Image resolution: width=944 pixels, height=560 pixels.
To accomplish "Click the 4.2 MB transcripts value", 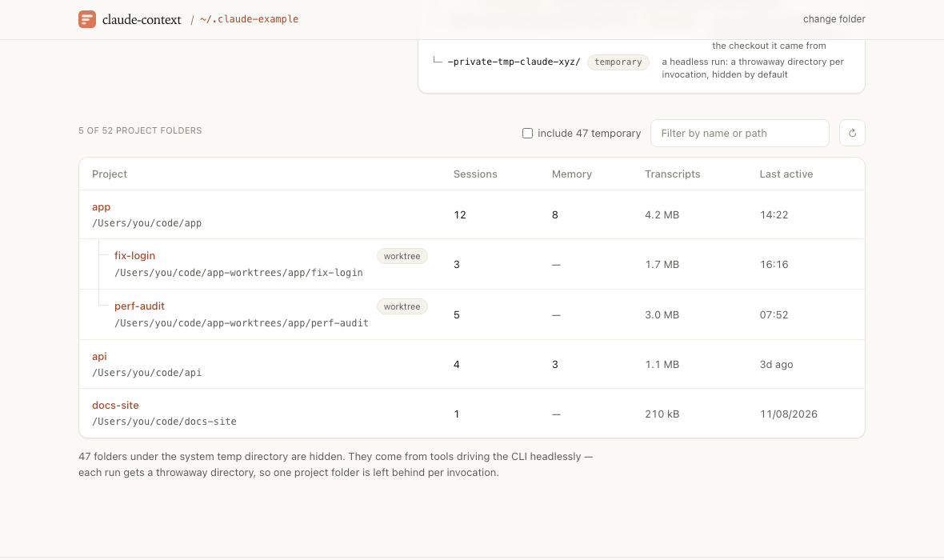I will coord(662,215).
